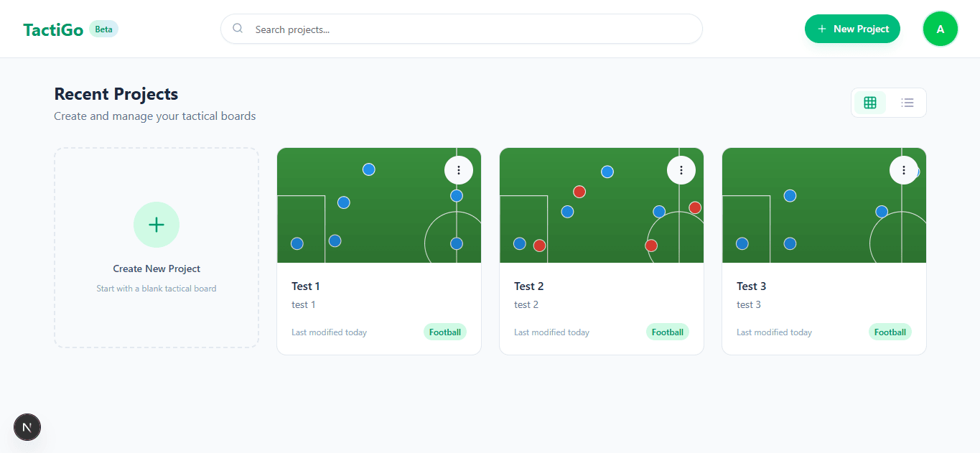Click the Football tag on Test 3
The image size is (980, 453).
pyautogui.click(x=890, y=332)
